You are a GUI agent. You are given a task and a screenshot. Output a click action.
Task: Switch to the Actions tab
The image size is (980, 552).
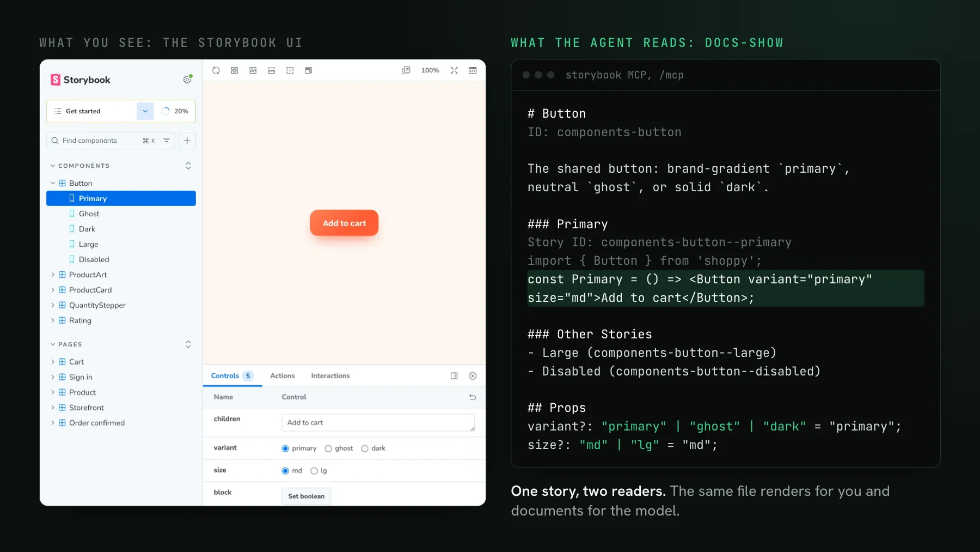coord(283,376)
